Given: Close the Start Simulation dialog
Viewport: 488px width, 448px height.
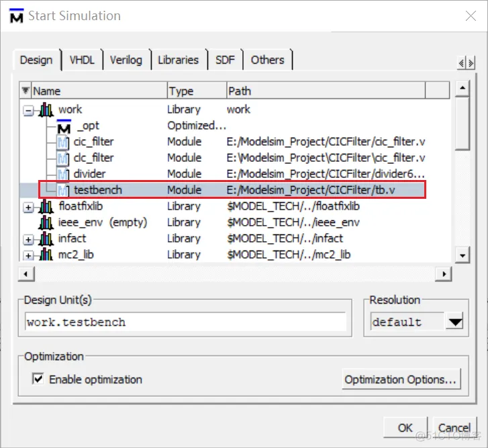Looking at the screenshot, I should (471, 15).
